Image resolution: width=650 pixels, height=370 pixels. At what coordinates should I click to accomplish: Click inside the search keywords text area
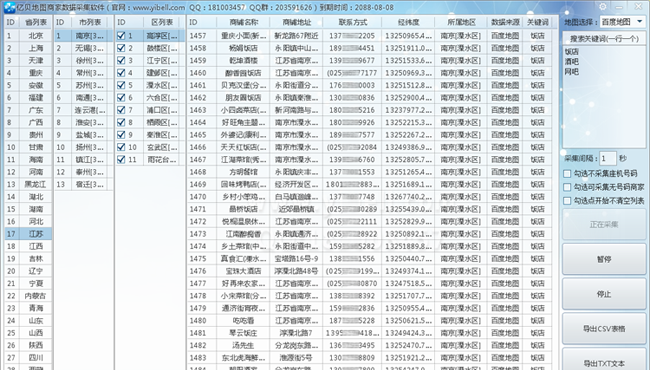click(604, 96)
